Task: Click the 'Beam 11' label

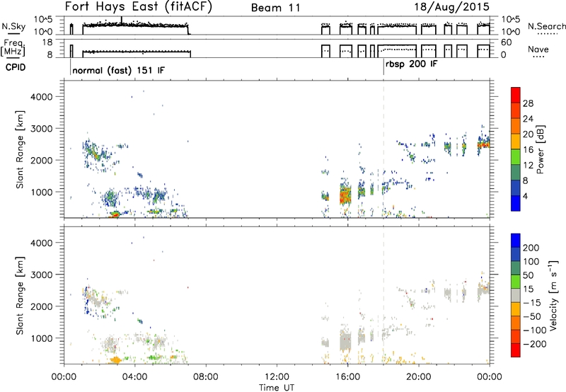Action: point(275,8)
